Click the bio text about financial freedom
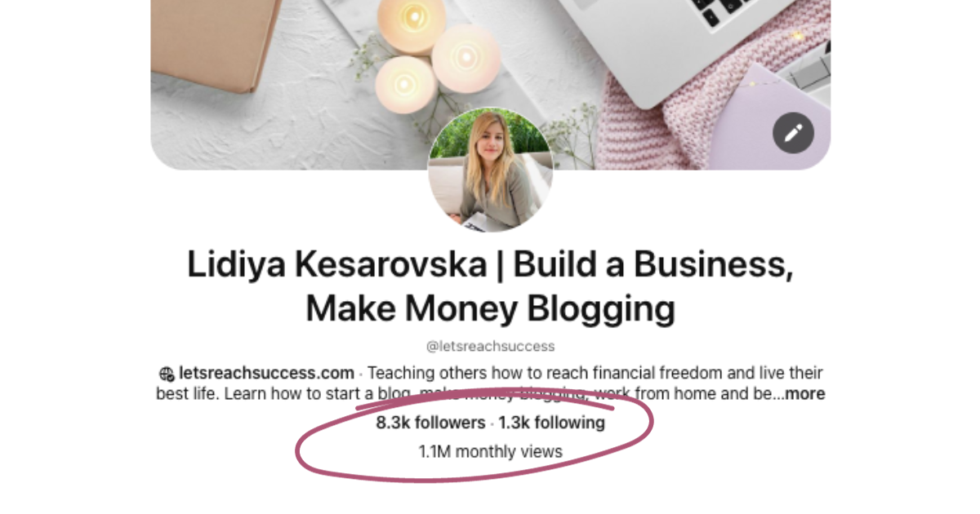This screenshot has height=514, width=980. pyautogui.click(x=595, y=374)
